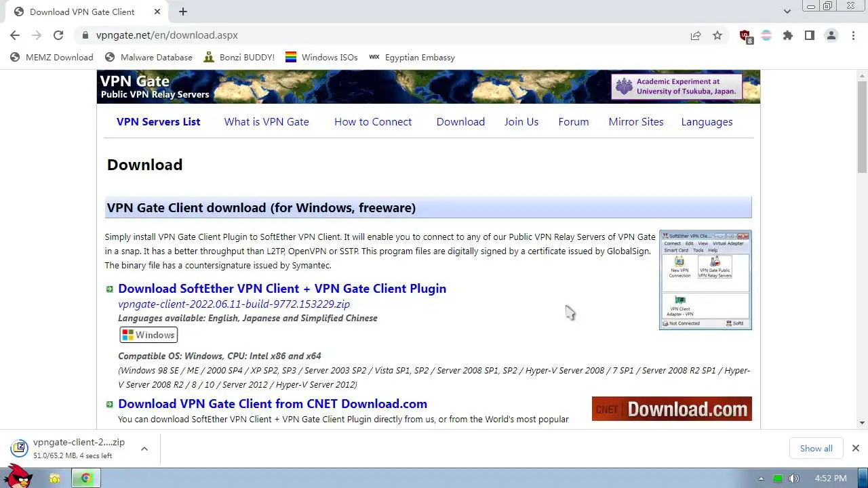Click the VPN Gate header logo

pos(155,87)
